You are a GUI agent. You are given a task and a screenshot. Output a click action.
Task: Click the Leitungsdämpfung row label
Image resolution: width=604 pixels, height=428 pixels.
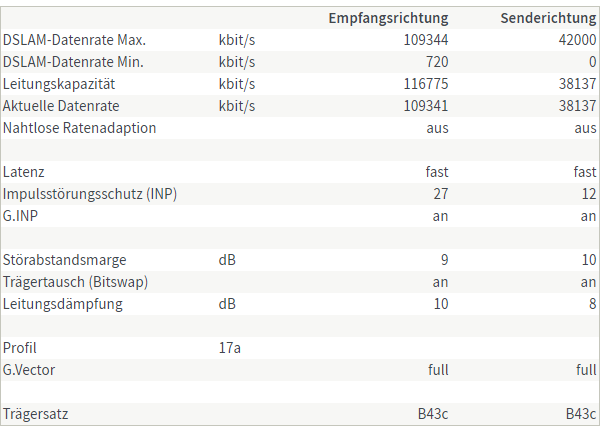click(63, 304)
